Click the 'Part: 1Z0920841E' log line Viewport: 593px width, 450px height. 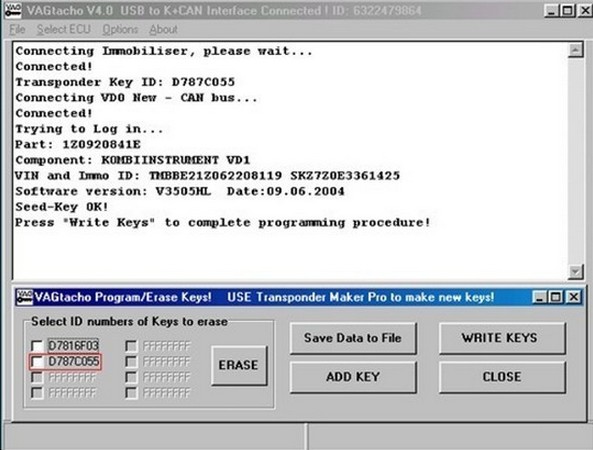pyautogui.click(x=78, y=144)
